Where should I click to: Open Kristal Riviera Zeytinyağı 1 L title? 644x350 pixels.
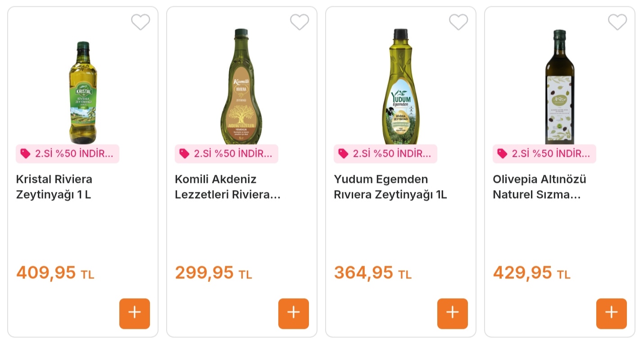[x=54, y=187]
